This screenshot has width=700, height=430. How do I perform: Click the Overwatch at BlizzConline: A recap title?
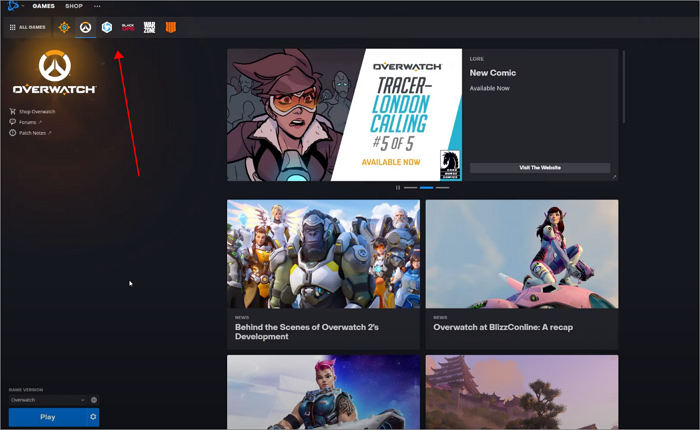503,327
